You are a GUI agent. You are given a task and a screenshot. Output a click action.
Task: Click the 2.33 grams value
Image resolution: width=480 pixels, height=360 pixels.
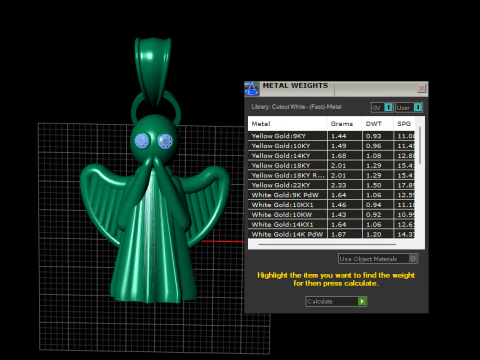click(339, 185)
